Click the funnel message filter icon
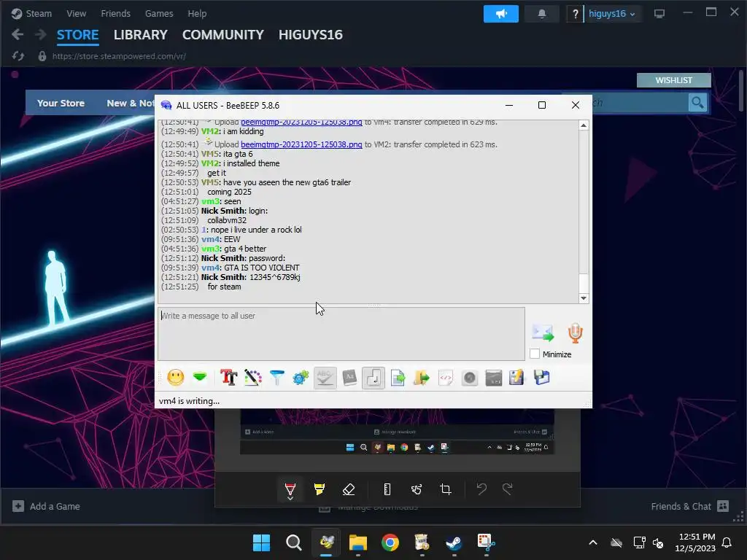Image resolution: width=747 pixels, height=560 pixels. (x=276, y=378)
